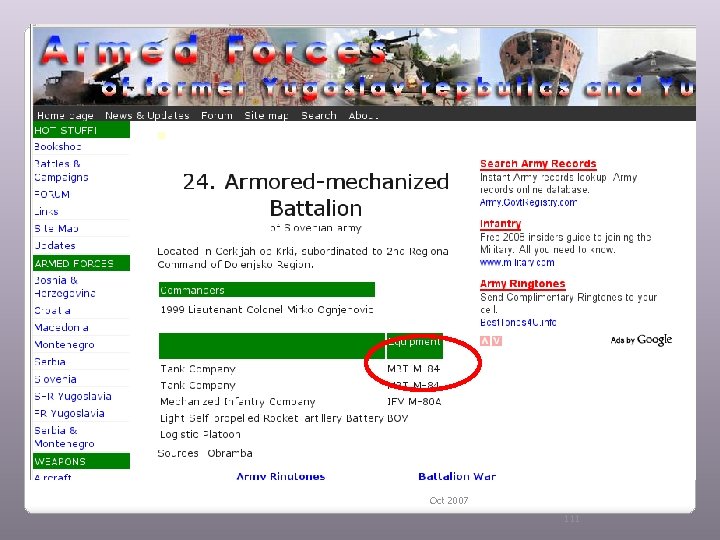Screen dimensions: 720x540
Task: Open News & Updates in the navigation bar
Action: click(147, 115)
